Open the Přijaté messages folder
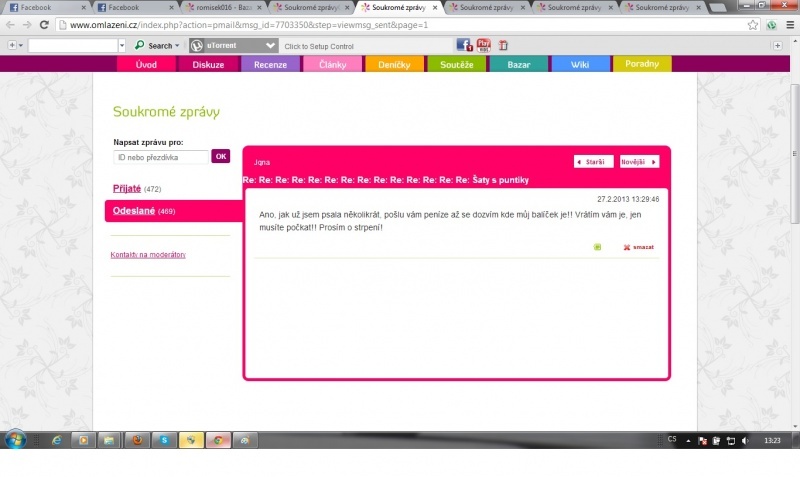 (x=126, y=188)
